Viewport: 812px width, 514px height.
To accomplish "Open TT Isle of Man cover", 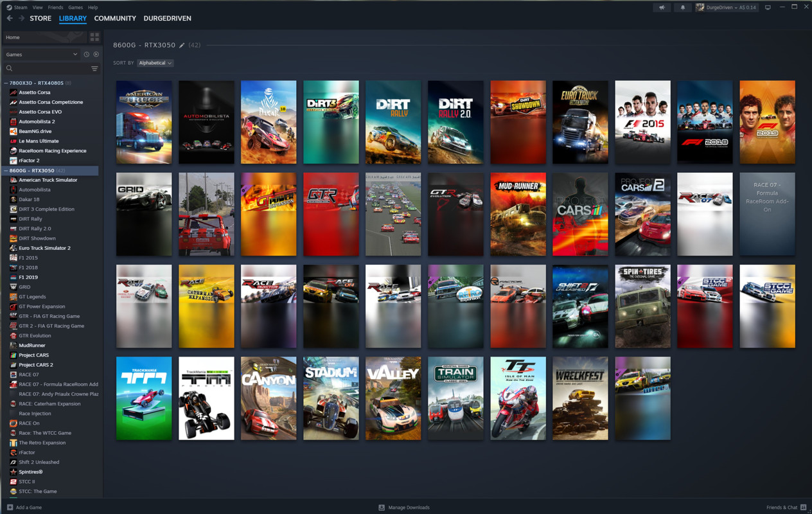I will 518,398.
